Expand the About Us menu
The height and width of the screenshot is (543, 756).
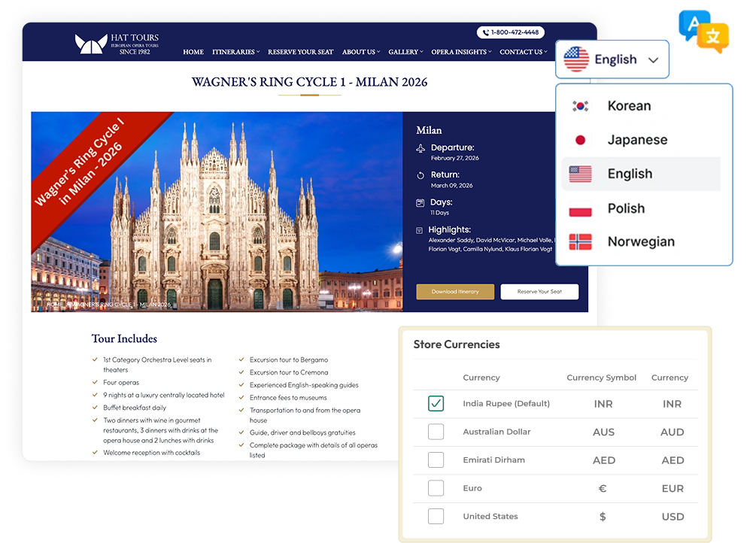[361, 52]
